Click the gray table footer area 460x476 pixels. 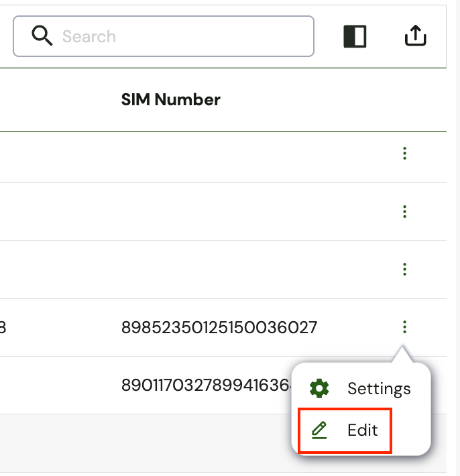click(x=143, y=443)
